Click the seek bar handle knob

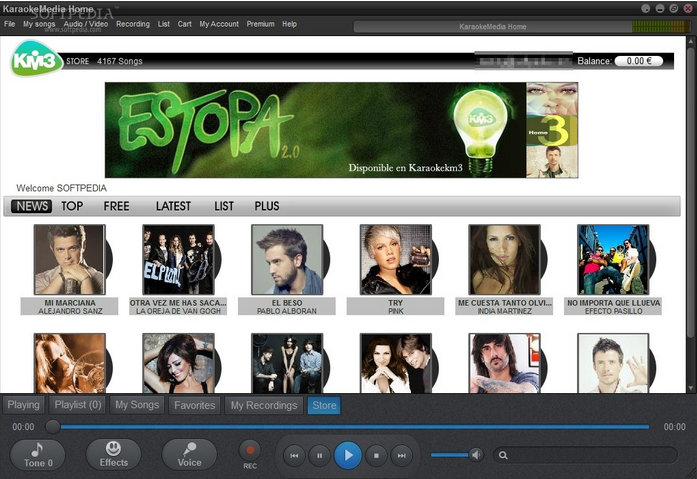52,427
